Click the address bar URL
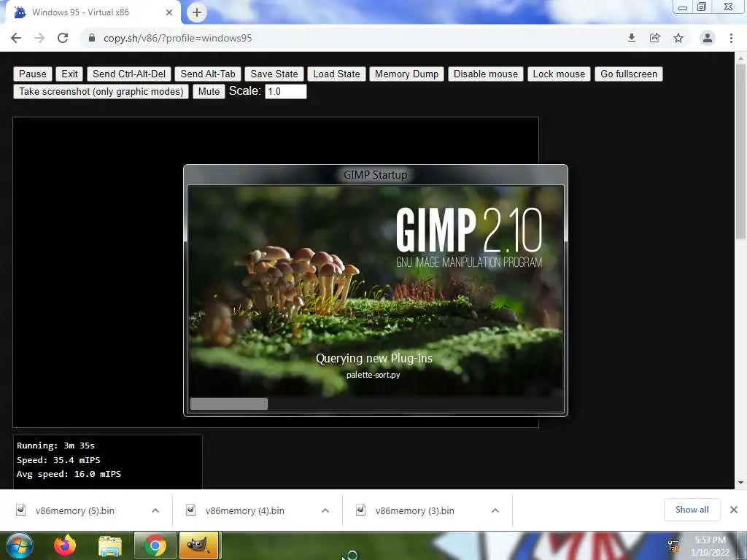Screen dimensions: 747x560 pos(178,38)
